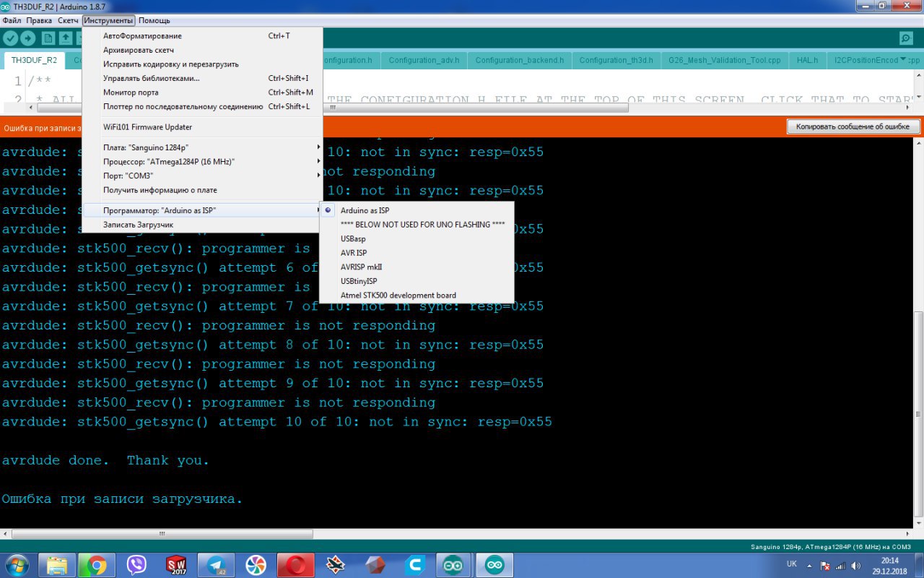Screen dimensions: 924x578
Task: Expand Процессор ATmega1284P submenu
Action: pos(202,162)
